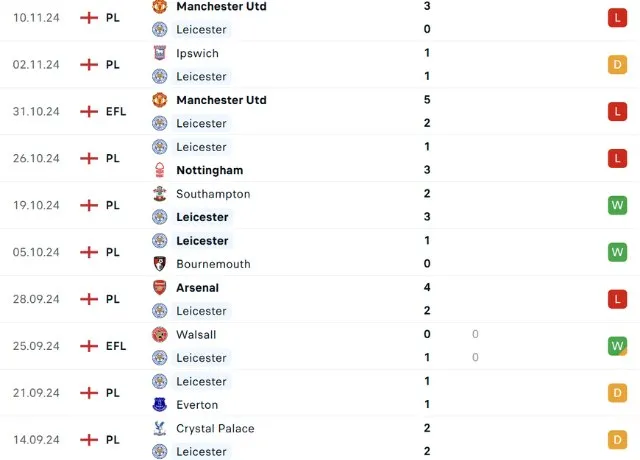Select the EFL competition label on 31.10.24
Screen dimensions: 640x460
coord(116,111)
